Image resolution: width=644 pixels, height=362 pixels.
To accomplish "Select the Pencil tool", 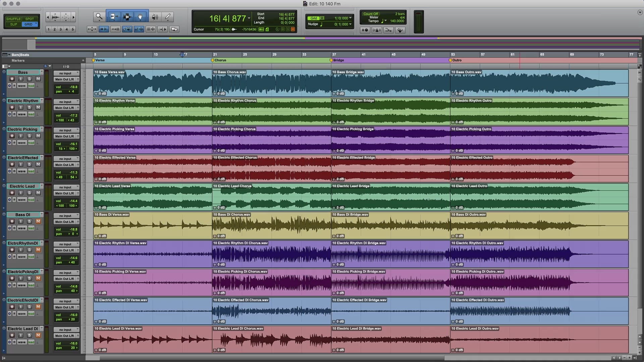I will (168, 16).
